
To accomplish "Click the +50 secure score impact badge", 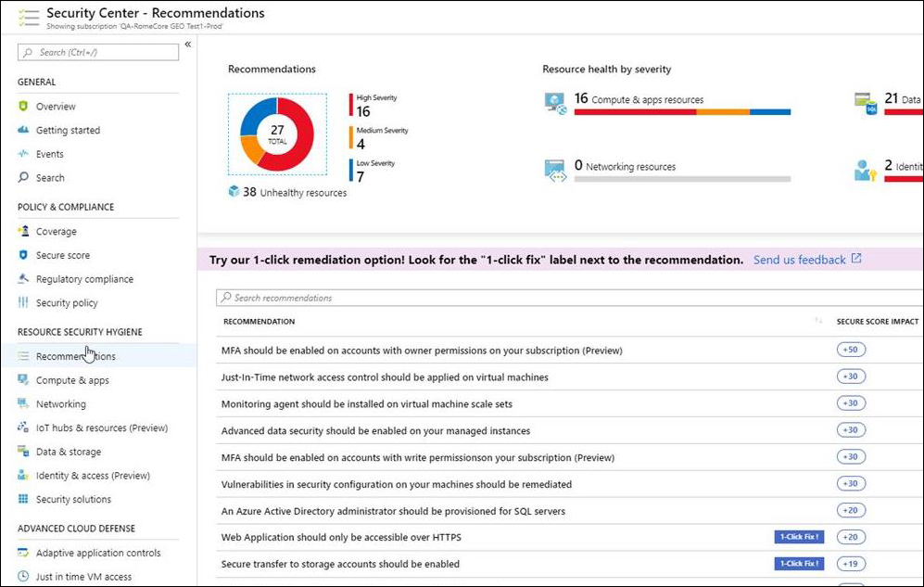I will click(x=851, y=350).
